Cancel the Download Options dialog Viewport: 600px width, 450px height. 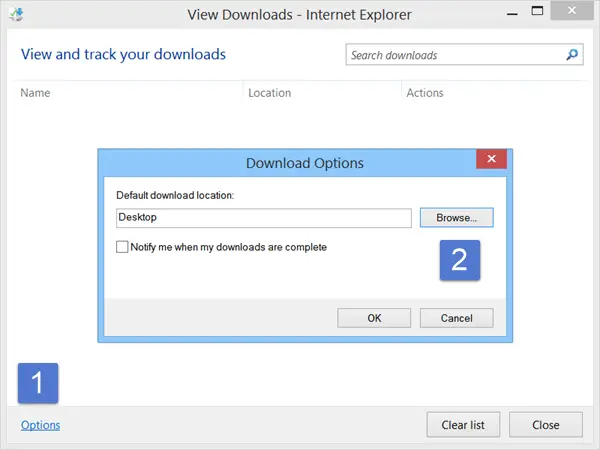click(457, 318)
